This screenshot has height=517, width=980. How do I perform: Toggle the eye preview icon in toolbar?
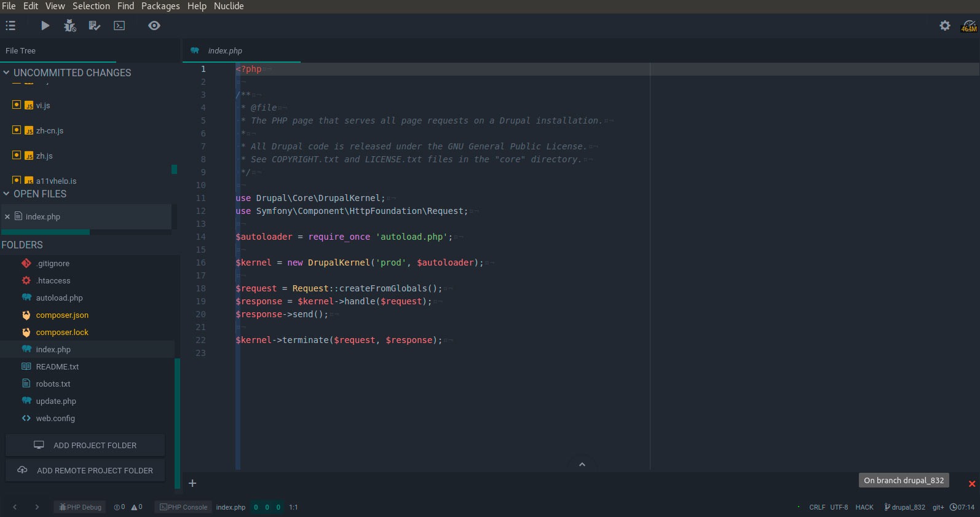pos(154,26)
